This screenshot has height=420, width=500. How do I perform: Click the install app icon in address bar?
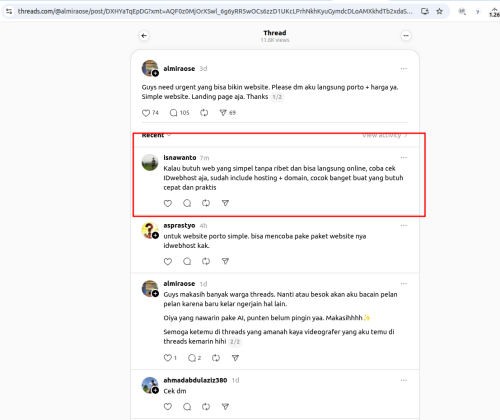coord(425,11)
